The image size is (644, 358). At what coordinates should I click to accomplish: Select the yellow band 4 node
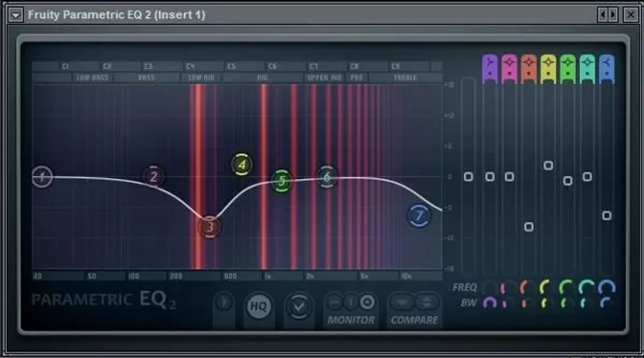pos(241,165)
